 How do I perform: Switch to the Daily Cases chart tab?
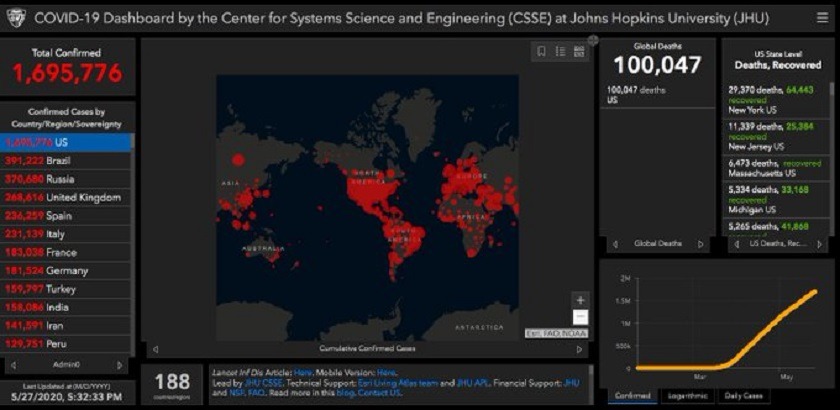point(743,396)
